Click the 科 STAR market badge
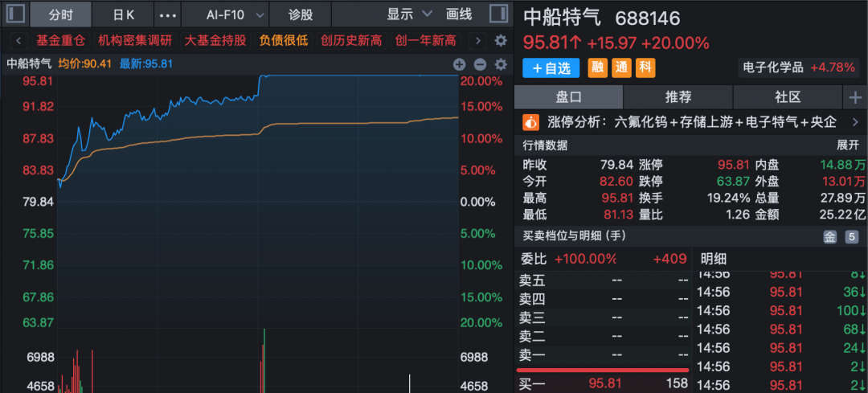Viewport: 868px width, 393px height. [x=645, y=68]
